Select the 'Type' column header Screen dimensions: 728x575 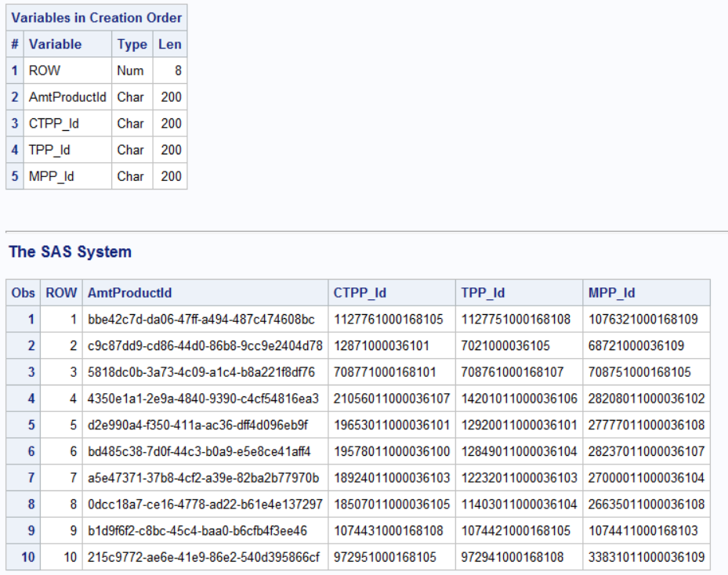tap(132, 44)
